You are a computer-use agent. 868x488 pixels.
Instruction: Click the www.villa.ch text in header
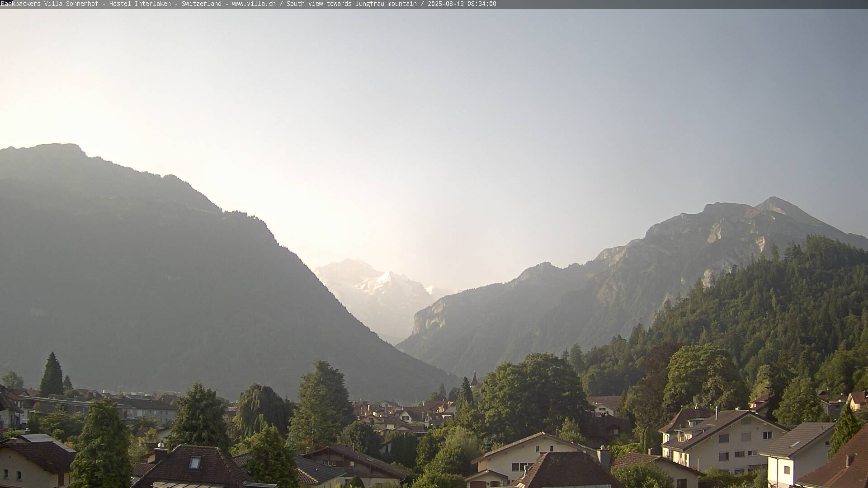click(254, 4)
